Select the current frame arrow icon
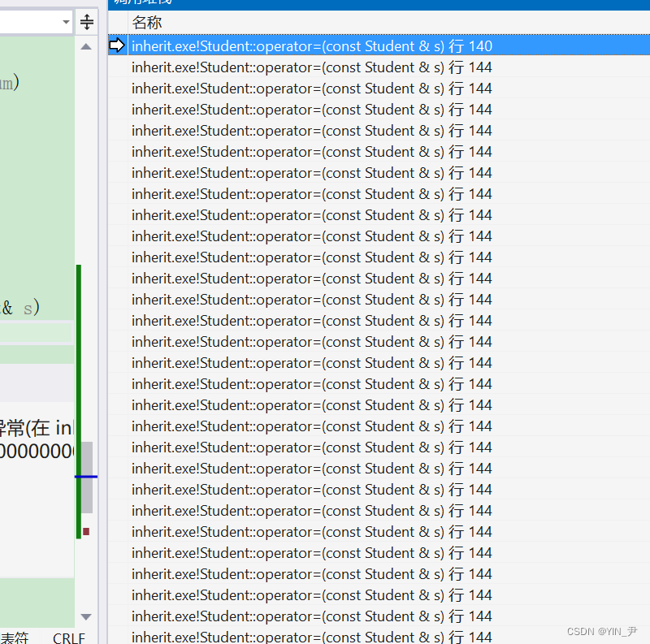The image size is (650, 644). pos(117,45)
